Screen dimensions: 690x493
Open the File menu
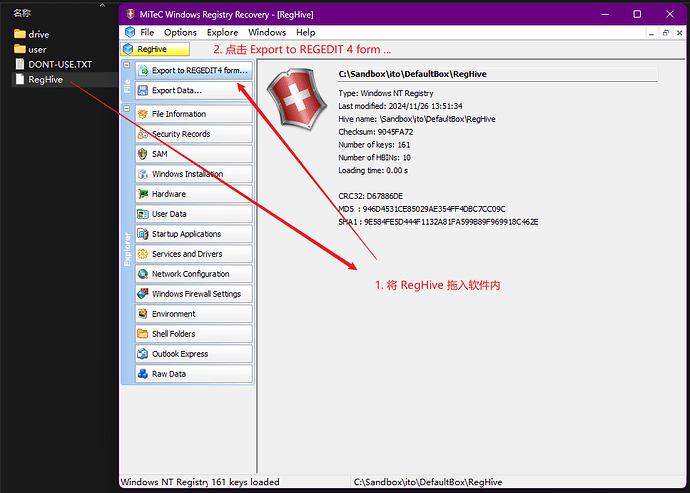(147, 33)
